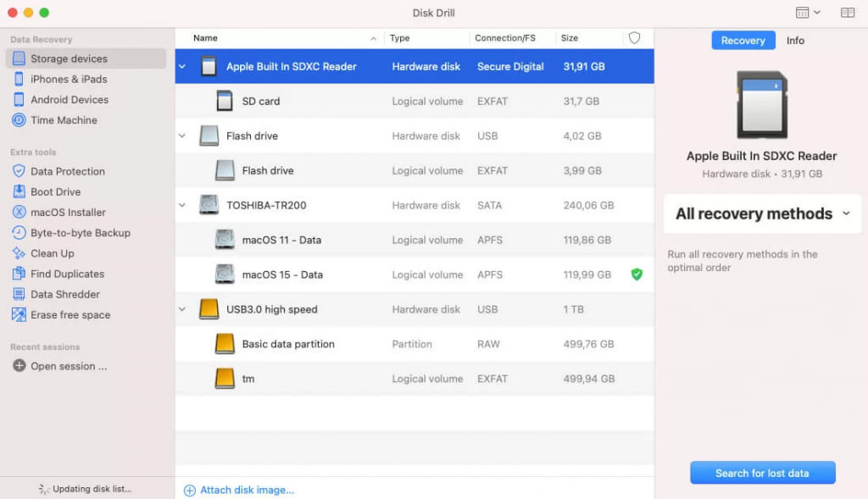The height and width of the screenshot is (499, 868).
Task: Switch to the Info tab
Action: tap(795, 41)
